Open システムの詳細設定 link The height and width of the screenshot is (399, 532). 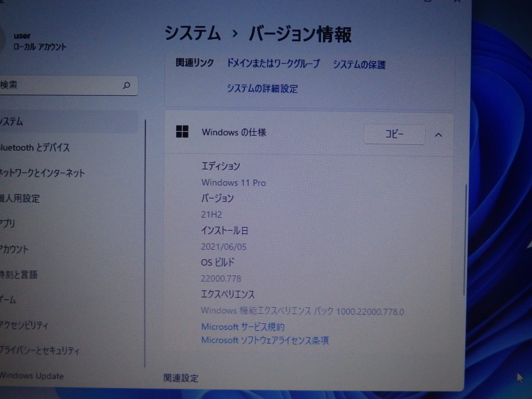click(262, 89)
